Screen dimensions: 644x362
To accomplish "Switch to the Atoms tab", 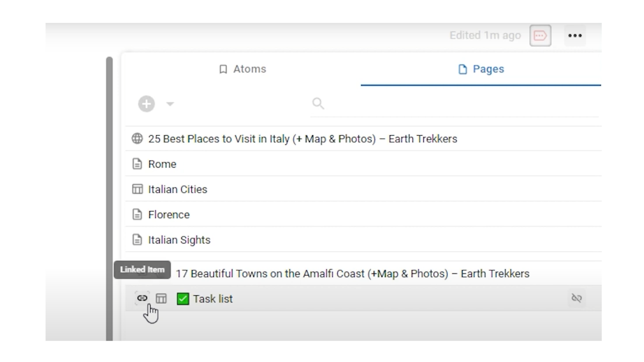I will [242, 69].
